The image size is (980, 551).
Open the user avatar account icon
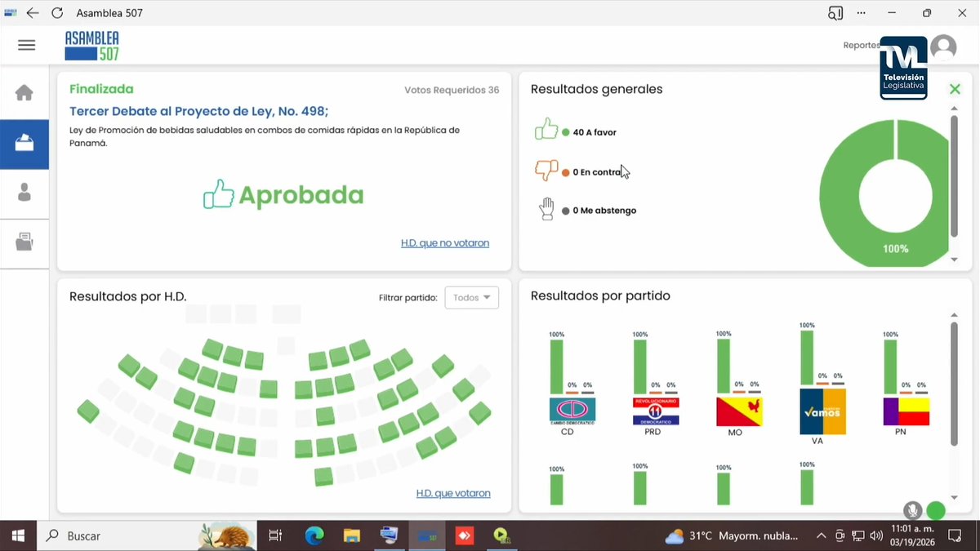pos(943,48)
